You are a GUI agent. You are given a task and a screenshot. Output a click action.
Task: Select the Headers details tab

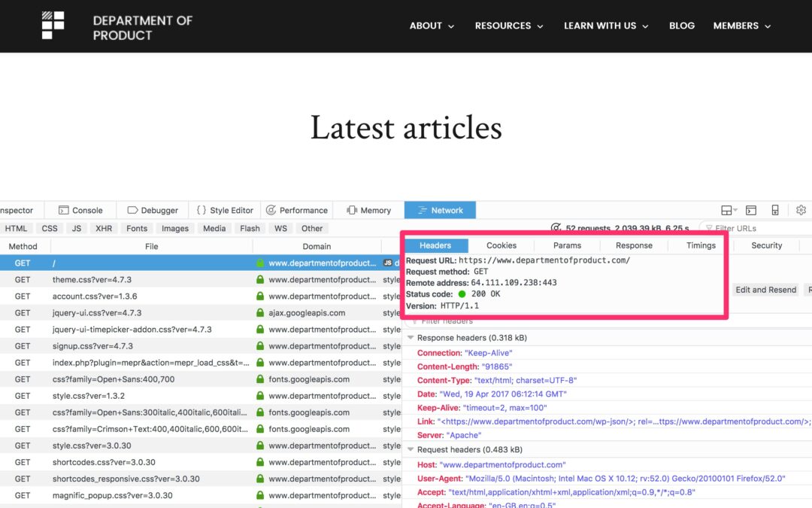click(x=435, y=245)
